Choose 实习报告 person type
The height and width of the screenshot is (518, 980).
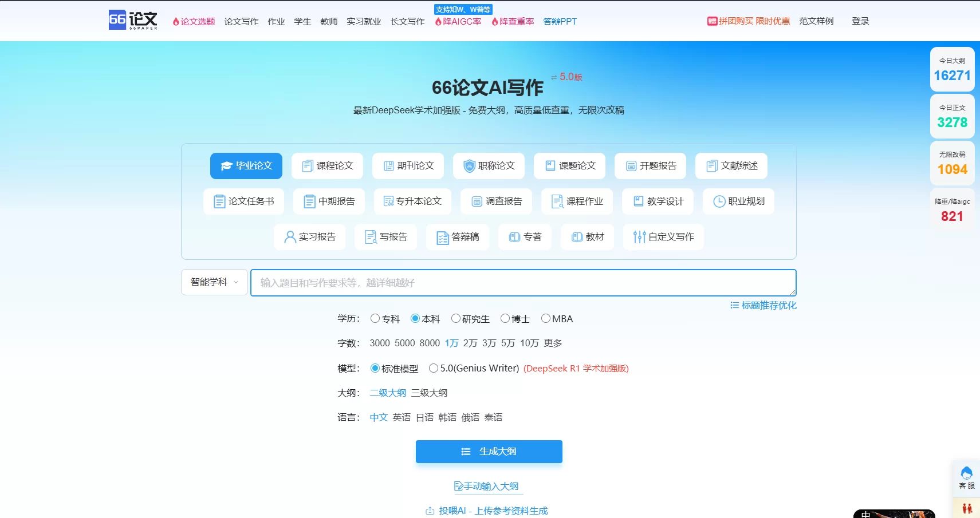tap(309, 237)
